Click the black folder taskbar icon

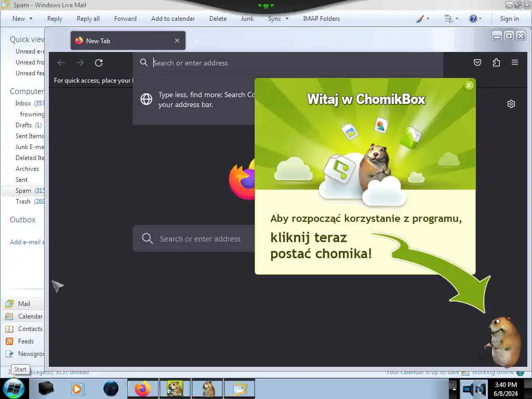coord(46,389)
